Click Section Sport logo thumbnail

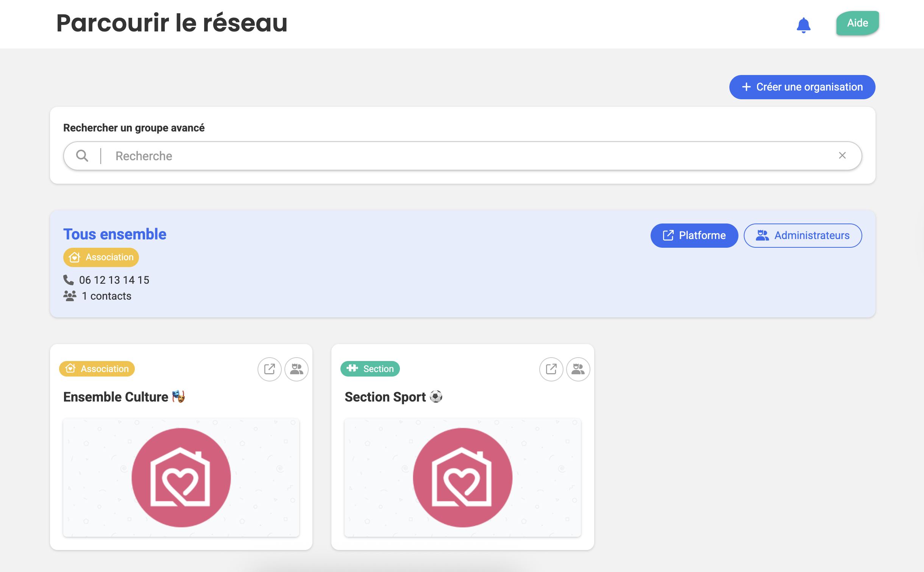pyautogui.click(x=462, y=477)
